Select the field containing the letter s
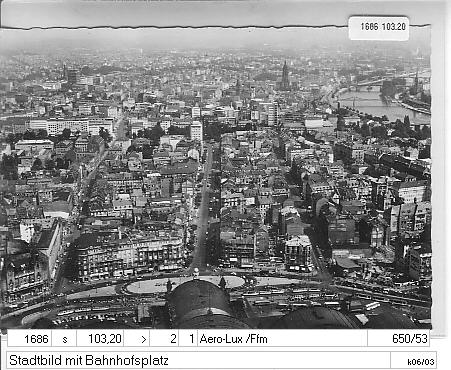Screen dimensions: 451x370 64,339
